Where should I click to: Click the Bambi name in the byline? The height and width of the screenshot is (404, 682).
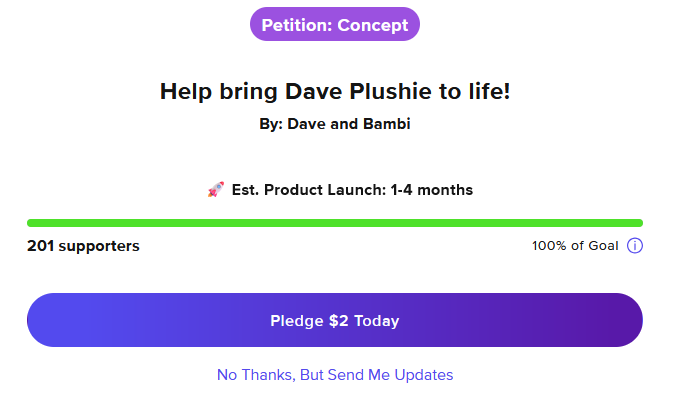coord(386,124)
